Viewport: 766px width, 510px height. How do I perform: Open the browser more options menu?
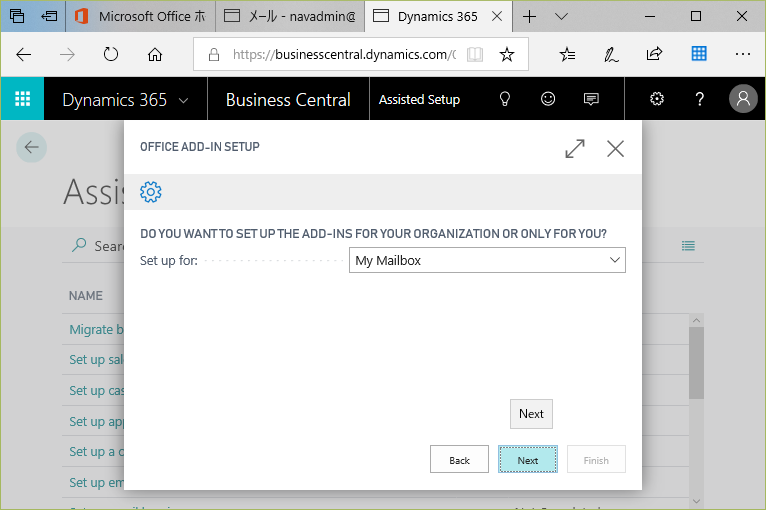tap(743, 54)
